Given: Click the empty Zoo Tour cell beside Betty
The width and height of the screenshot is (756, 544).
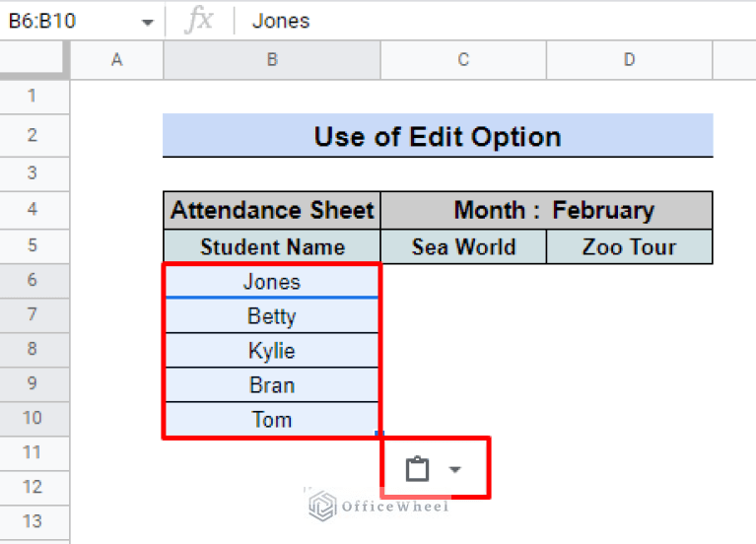Looking at the screenshot, I should (x=629, y=316).
